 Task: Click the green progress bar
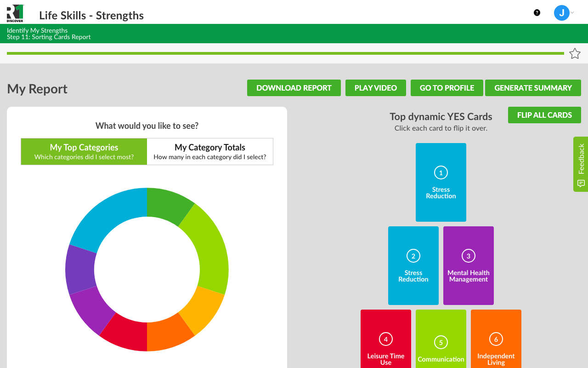[285, 53]
